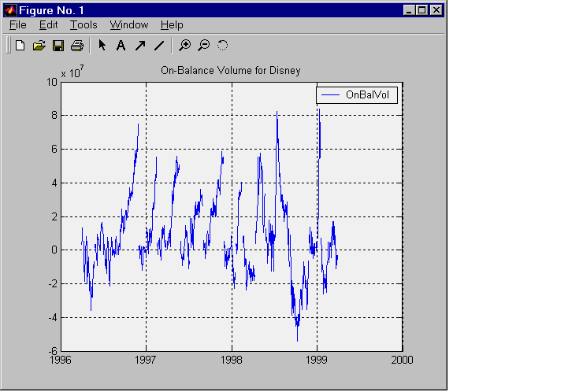Click the x-axis label 1996

pyautogui.click(x=60, y=360)
